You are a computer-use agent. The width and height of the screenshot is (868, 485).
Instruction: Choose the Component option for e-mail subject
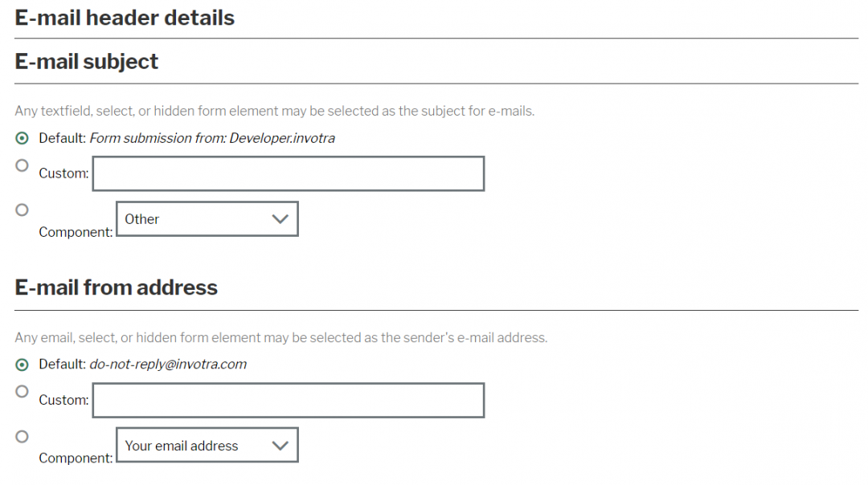22,209
